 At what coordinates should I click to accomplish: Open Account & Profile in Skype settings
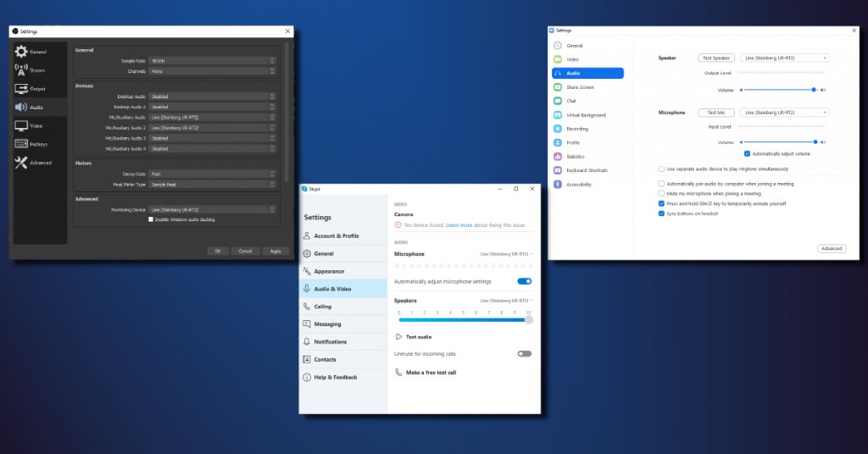pyautogui.click(x=336, y=236)
